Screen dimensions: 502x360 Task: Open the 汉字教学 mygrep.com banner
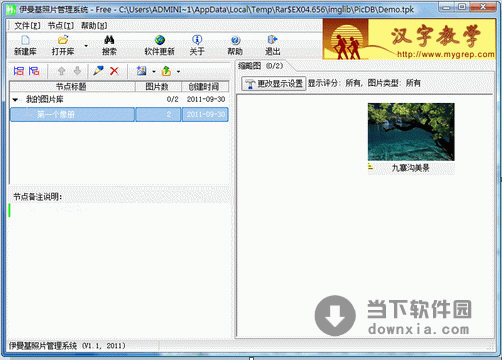(409, 39)
